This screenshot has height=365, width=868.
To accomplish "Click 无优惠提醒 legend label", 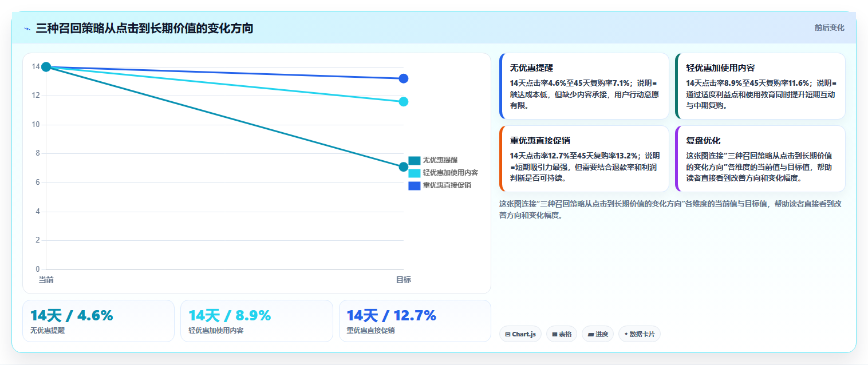I will tap(440, 161).
